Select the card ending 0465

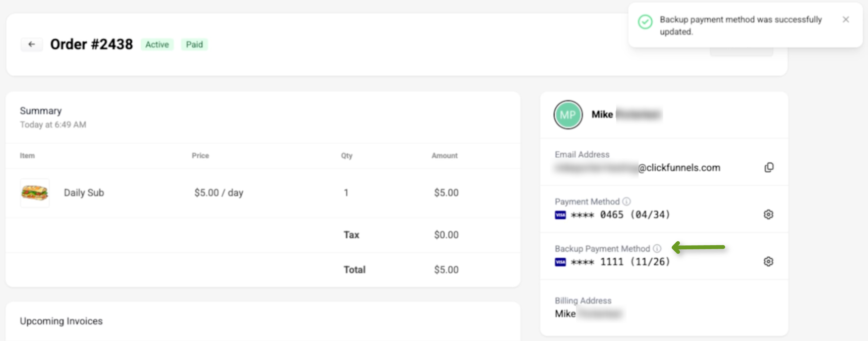pyautogui.click(x=620, y=215)
